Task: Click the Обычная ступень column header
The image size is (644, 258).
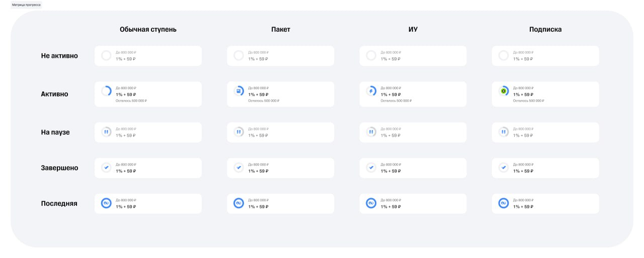Action: pos(148,29)
